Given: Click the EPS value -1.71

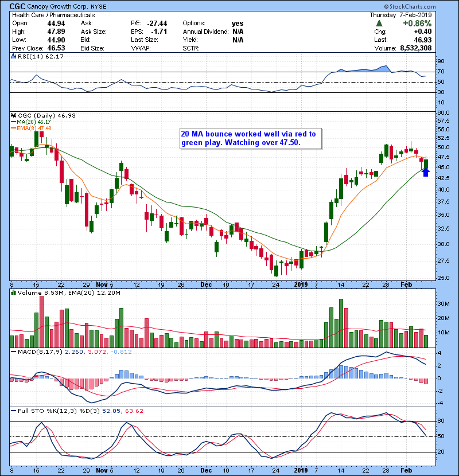Looking at the screenshot, I should click(x=159, y=32).
